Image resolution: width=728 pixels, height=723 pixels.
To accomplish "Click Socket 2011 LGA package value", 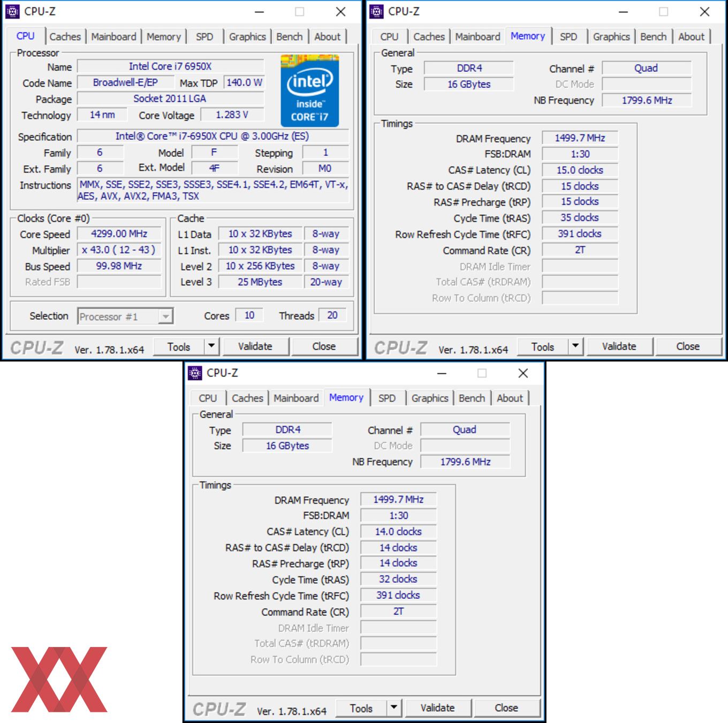I will click(171, 99).
